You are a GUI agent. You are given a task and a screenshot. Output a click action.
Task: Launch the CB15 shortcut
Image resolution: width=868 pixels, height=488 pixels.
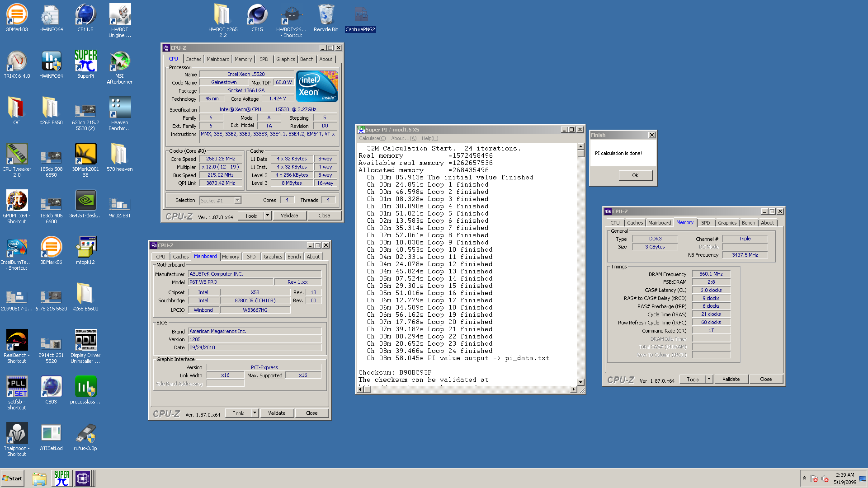pyautogui.click(x=257, y=18)
